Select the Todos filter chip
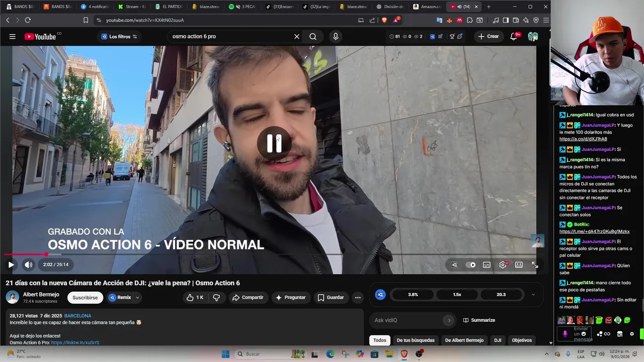644x362 pixels. (x=380, y=340)
